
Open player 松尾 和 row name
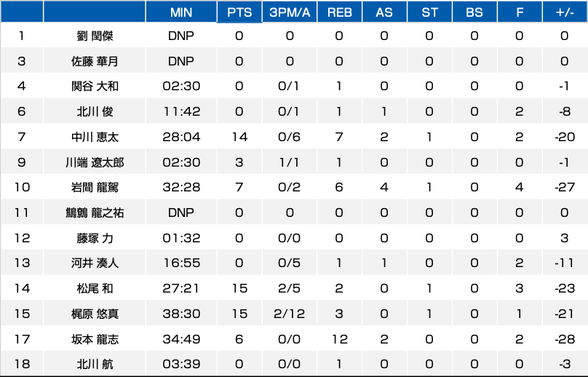pos(95,288)
